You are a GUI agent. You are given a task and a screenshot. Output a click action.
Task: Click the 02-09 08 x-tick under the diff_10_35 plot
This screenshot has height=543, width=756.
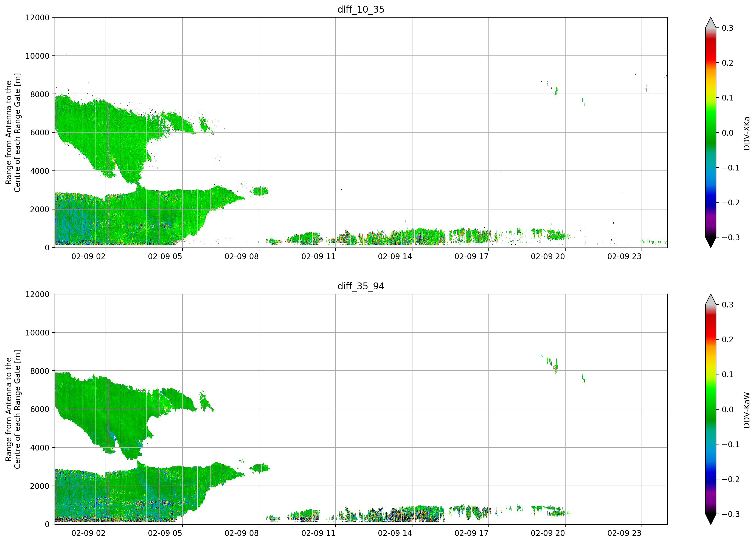pos(242,256)
